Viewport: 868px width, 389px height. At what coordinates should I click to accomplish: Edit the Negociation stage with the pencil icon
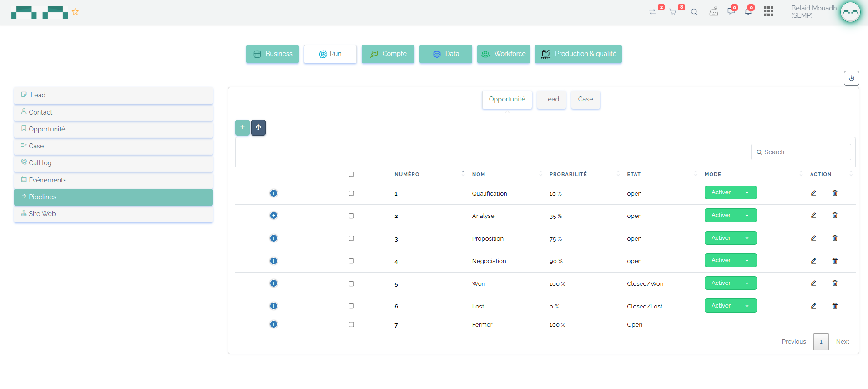pos(813,261)
